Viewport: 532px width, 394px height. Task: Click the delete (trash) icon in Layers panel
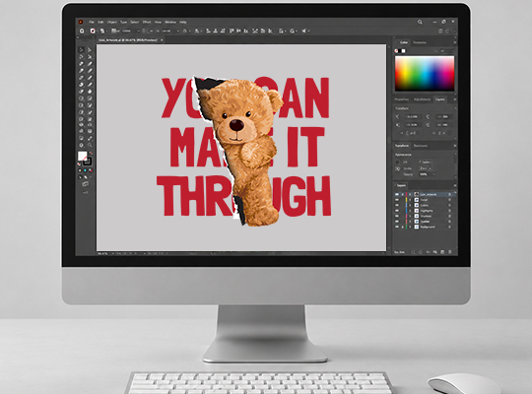[x=450, y=252]
